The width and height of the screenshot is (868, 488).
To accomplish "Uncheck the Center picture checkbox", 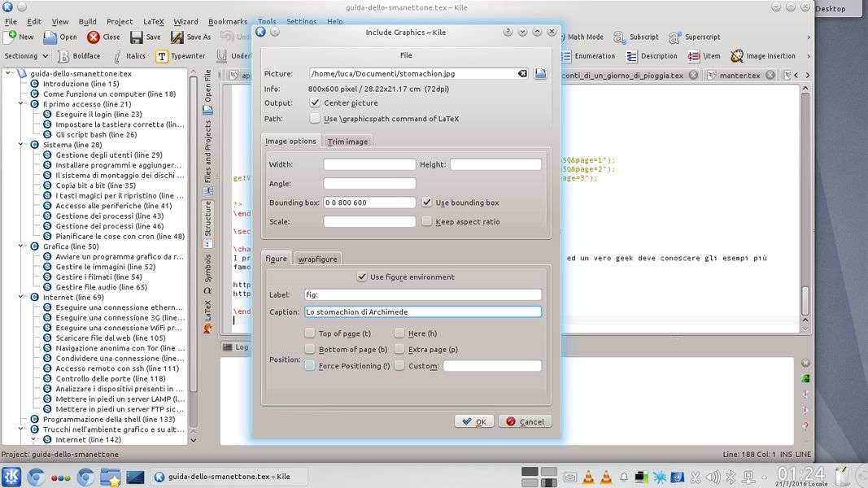I will [315, 103].
